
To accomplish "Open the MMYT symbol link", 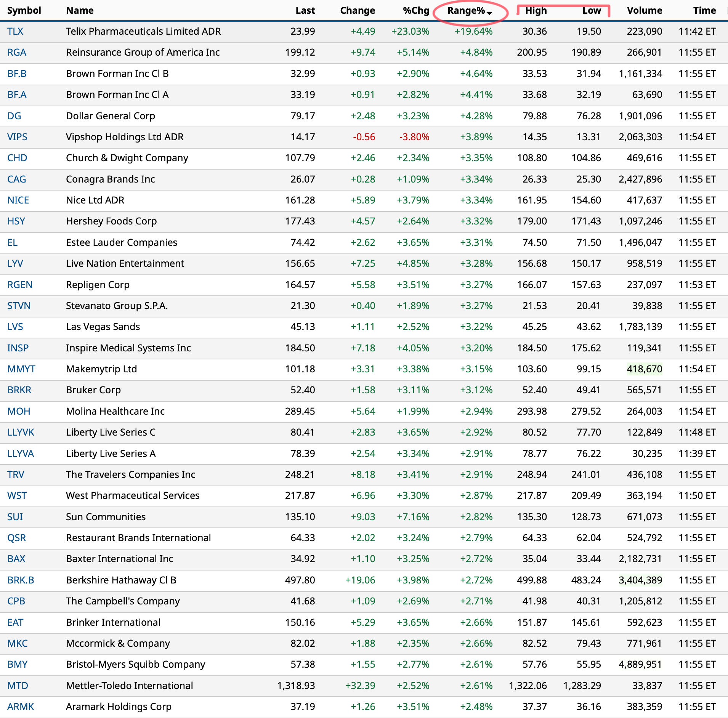I will [x=21, y=369].
